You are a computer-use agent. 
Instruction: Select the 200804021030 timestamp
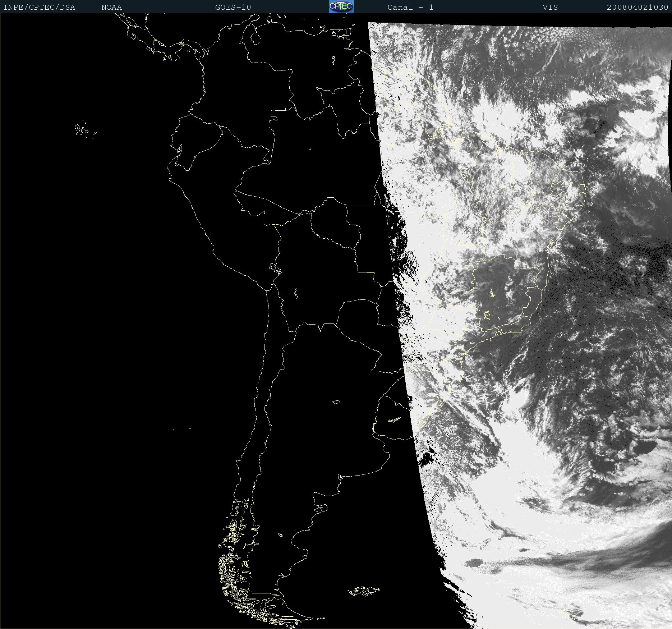(638, 7)
